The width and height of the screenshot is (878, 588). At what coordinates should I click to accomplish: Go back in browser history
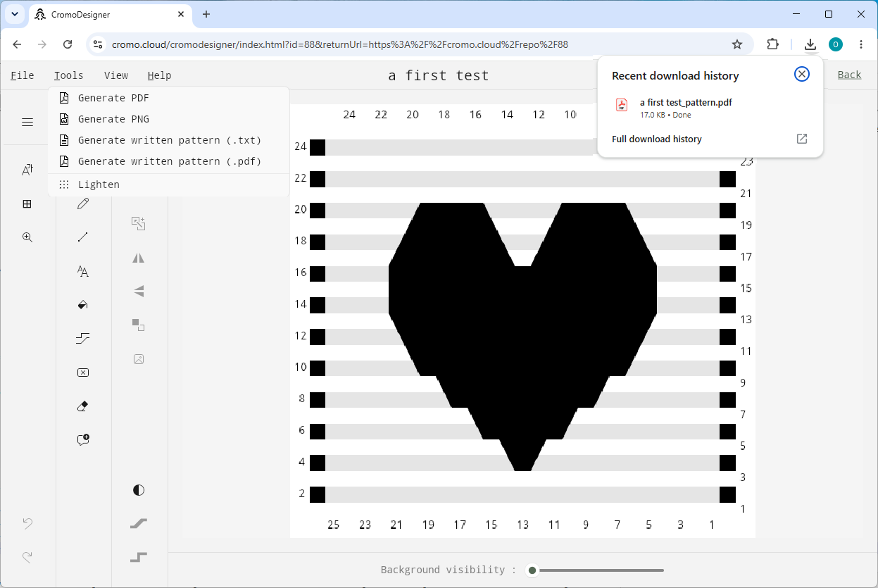click(17, 44)
